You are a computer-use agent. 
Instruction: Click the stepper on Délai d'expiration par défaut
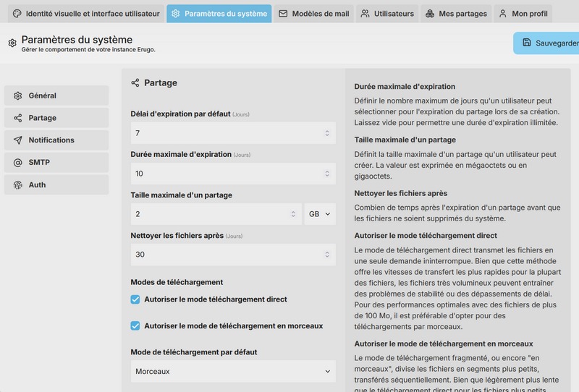tap(327, 133)
